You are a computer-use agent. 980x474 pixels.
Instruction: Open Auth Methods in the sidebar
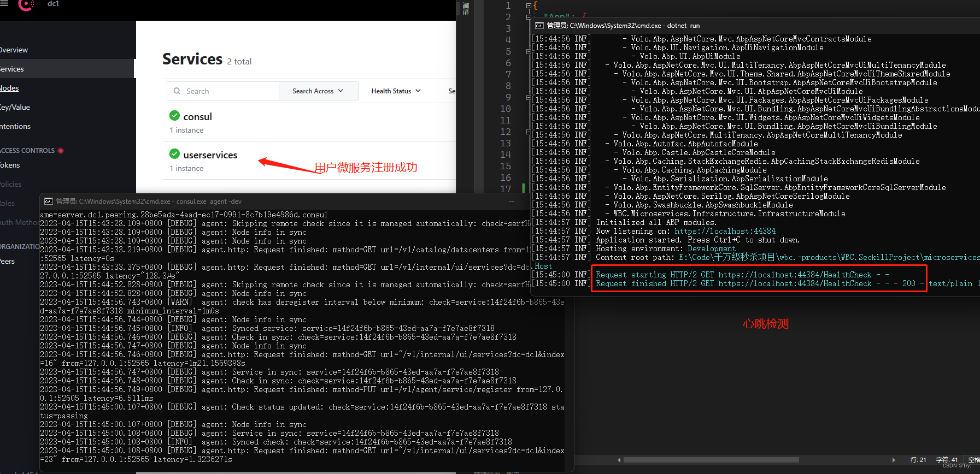coord(20,222)
